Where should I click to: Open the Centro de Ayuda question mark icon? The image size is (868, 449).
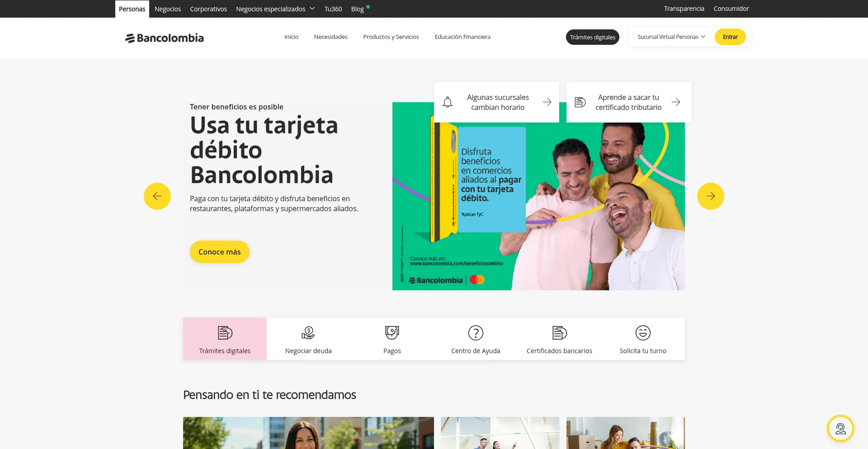476,333
